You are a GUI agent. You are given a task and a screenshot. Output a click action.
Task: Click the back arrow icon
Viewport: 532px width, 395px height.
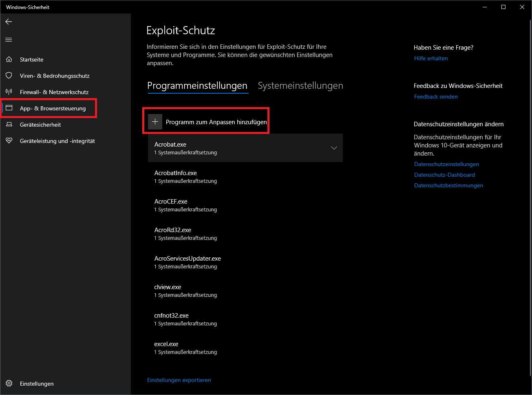click(x=9, y=22)
